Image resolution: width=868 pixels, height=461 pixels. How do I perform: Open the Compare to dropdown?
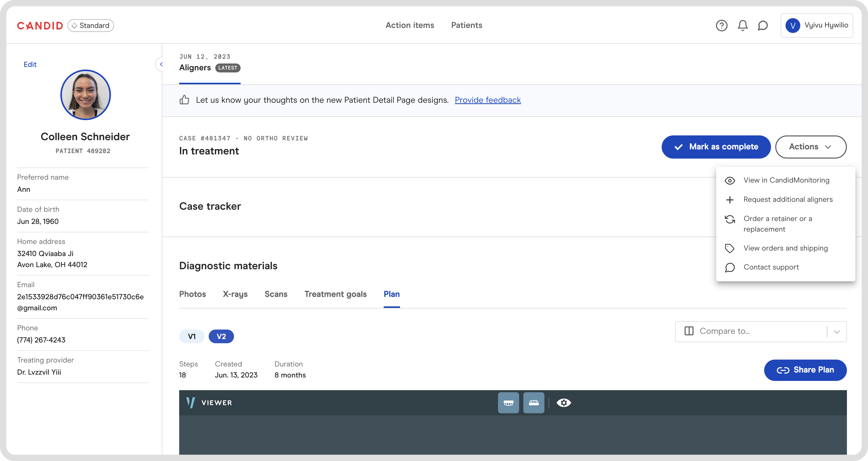tap(760, 331)
